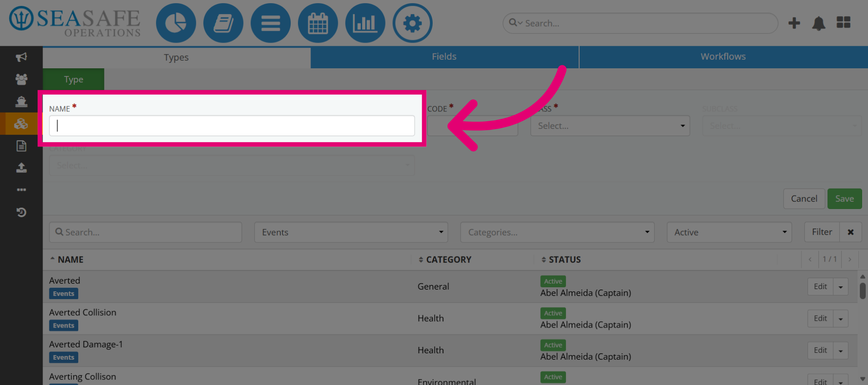
Task: Switch to the Types tab
Action: [x=176, y=57]
